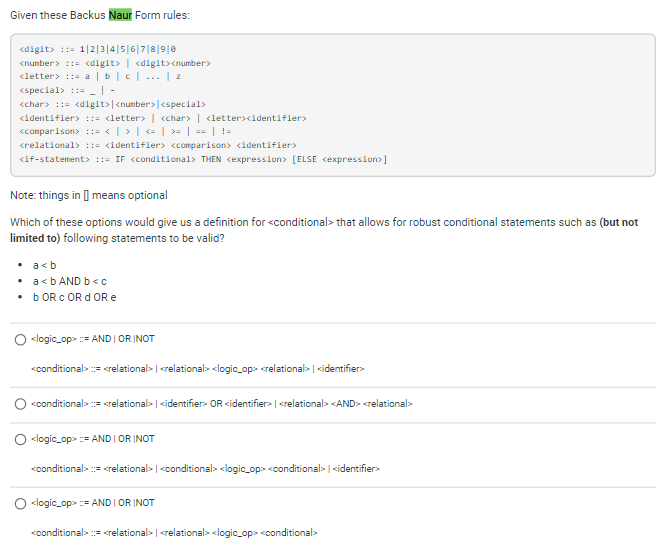Select the radio button for conditional logic_op conditional option

pyautogui.click(x=20, y=440)
